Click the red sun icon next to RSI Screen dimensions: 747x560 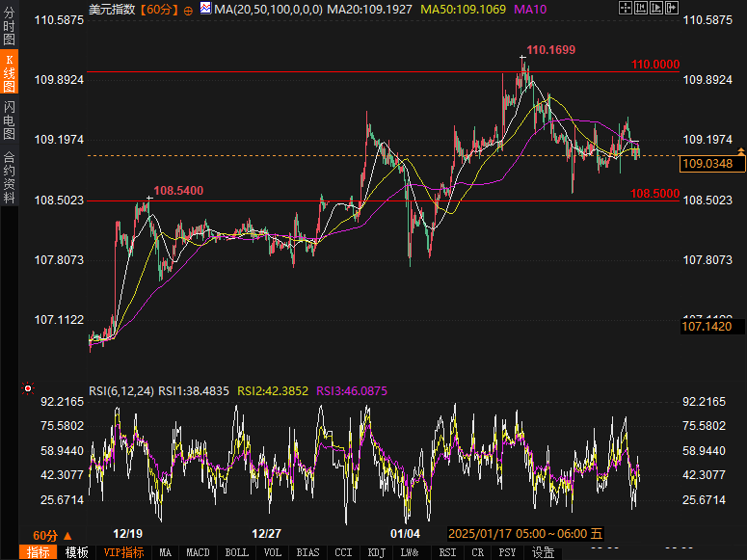click(x=28, y=388)
